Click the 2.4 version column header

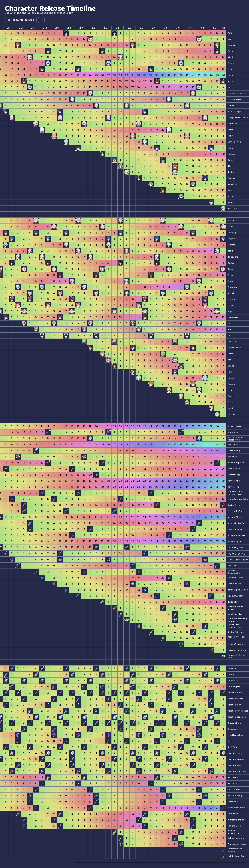[x=45, y=28]
